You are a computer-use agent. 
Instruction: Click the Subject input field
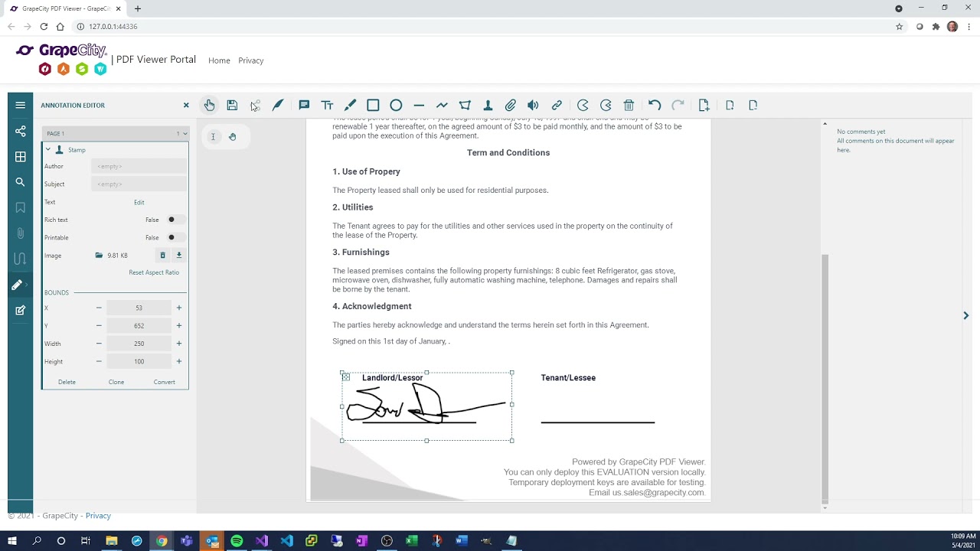[x=139, y=184]
